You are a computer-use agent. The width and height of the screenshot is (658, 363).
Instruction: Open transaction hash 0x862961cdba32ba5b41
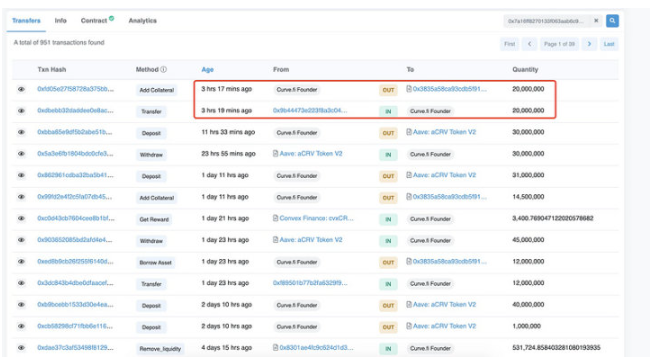76,175
